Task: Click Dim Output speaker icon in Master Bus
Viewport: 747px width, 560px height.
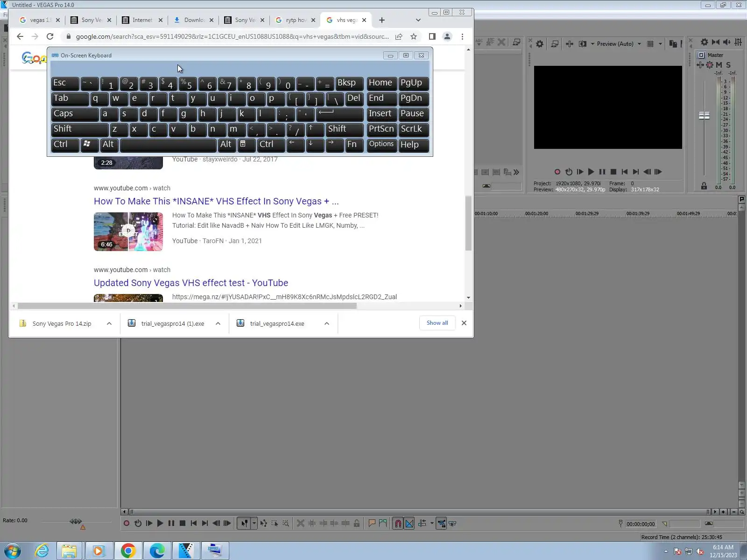Action: [x=727, y=42]
